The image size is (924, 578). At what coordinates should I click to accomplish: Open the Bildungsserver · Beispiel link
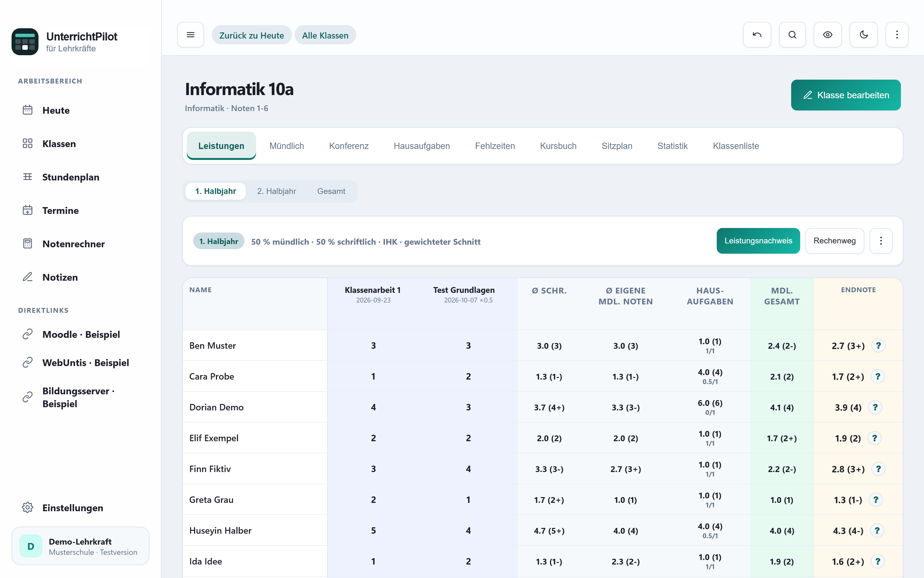coord(80,398)
